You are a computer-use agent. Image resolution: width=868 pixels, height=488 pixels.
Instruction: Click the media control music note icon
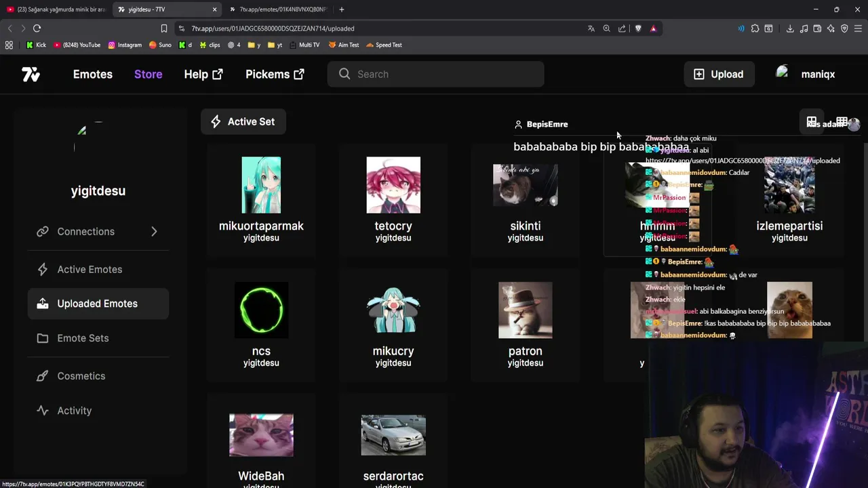(x=804, y=28)
